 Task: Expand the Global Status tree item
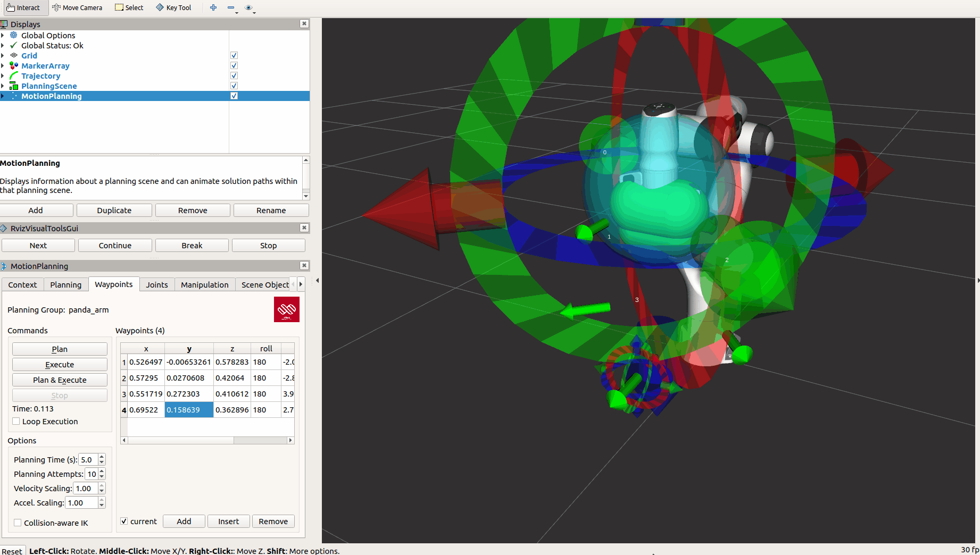[3, 45]
